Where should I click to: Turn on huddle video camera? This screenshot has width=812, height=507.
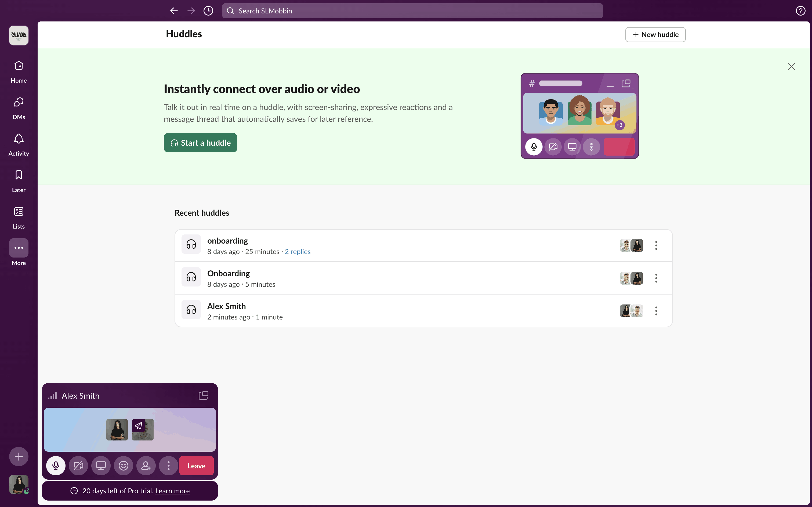[78, 466]
